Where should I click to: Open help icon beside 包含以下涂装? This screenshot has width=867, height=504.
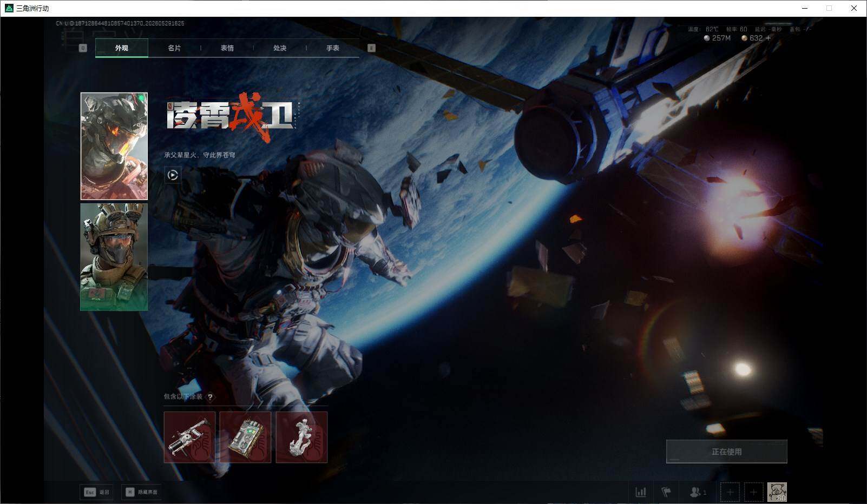click(x=210, y=397)
